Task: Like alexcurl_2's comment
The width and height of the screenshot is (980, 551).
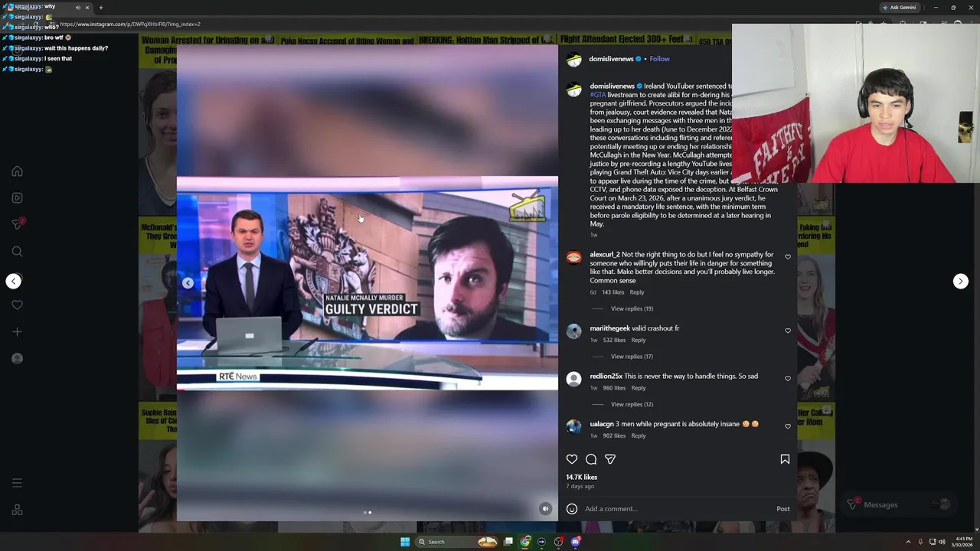Action: (x=788, y=257)
